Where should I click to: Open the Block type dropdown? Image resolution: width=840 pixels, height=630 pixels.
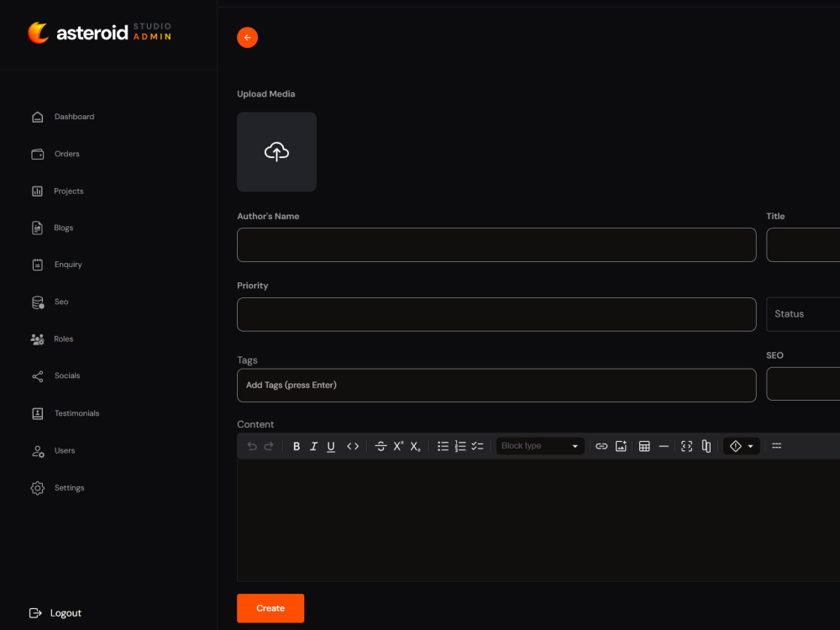point(540,446)
